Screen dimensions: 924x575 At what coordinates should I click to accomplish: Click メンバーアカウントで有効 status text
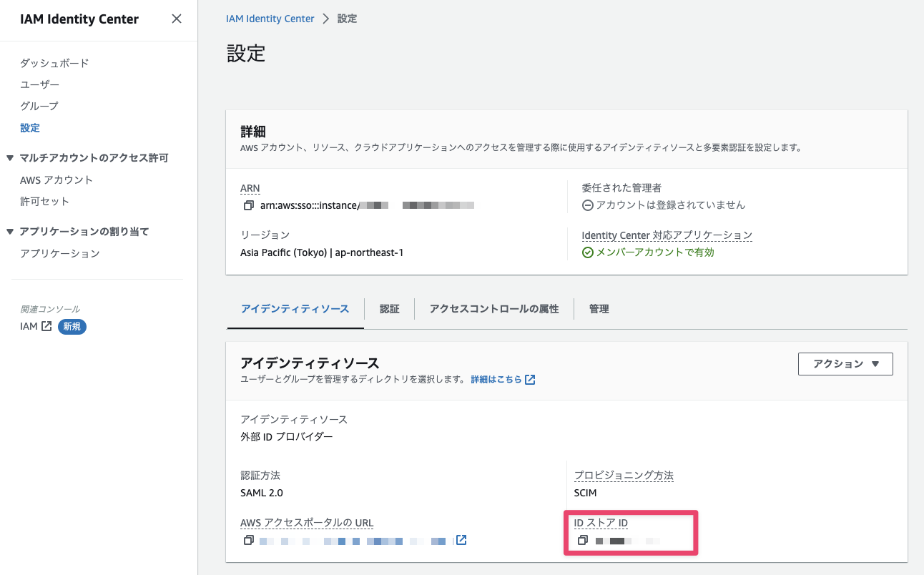click(x=655, y=252)
